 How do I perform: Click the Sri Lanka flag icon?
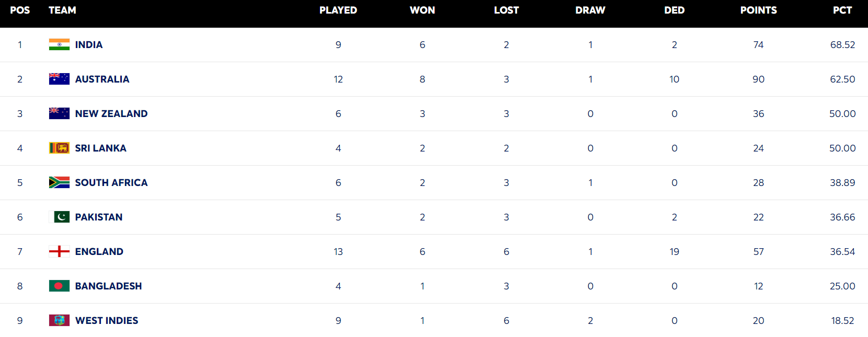(x=59, y=148)
